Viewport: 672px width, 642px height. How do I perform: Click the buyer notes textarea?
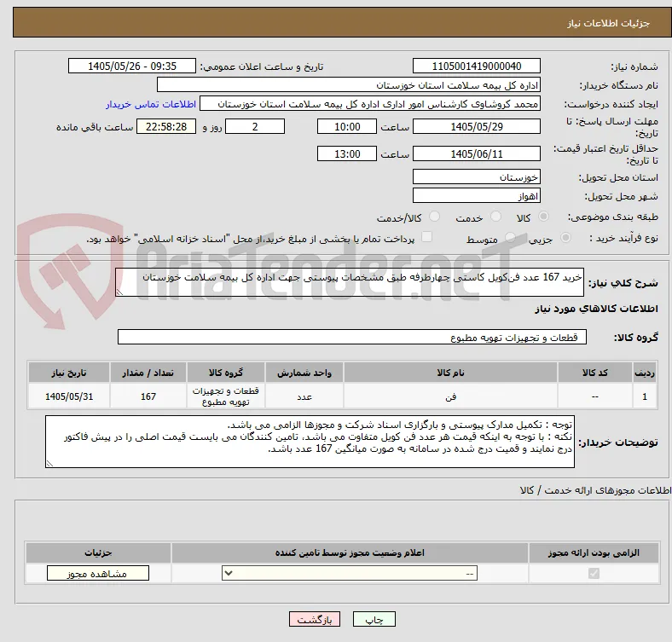(310, 442)
